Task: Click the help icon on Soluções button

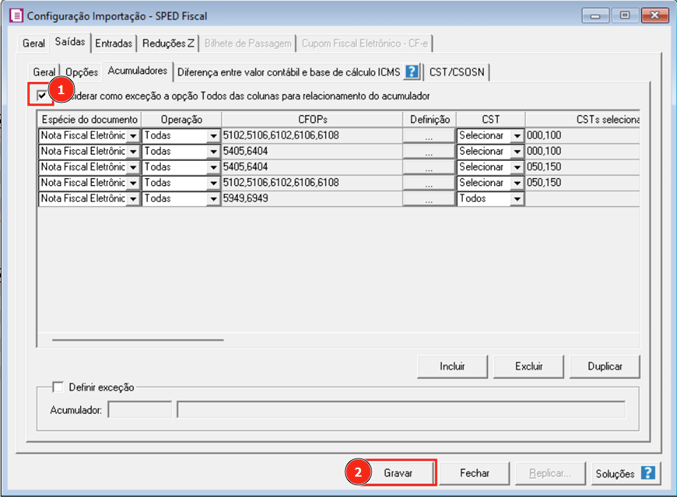Action: [x=648, y=472]
